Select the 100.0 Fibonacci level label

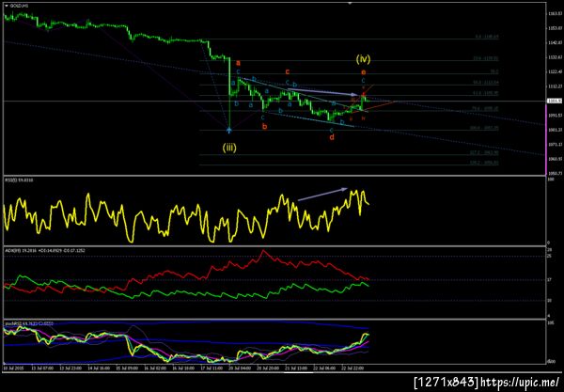coord(484,128)
